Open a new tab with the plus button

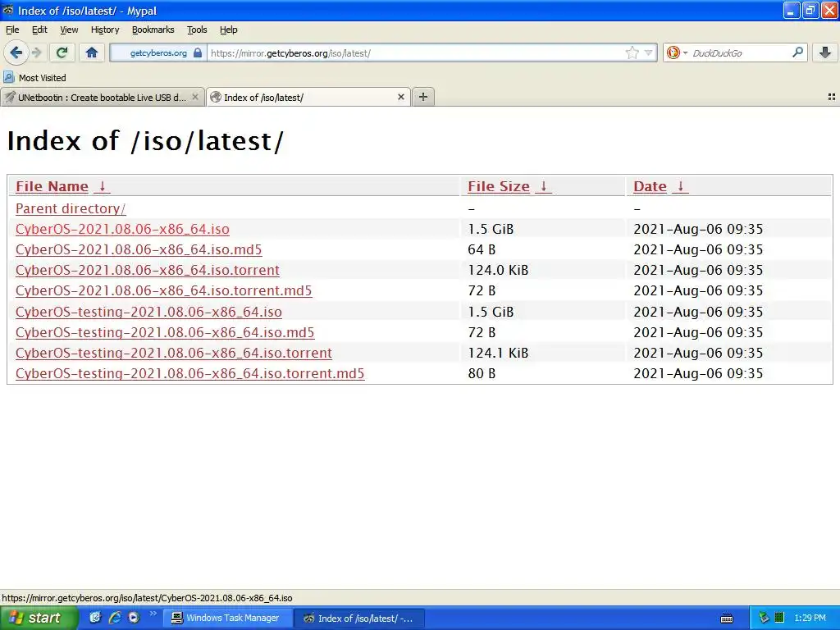click(423, 97)
